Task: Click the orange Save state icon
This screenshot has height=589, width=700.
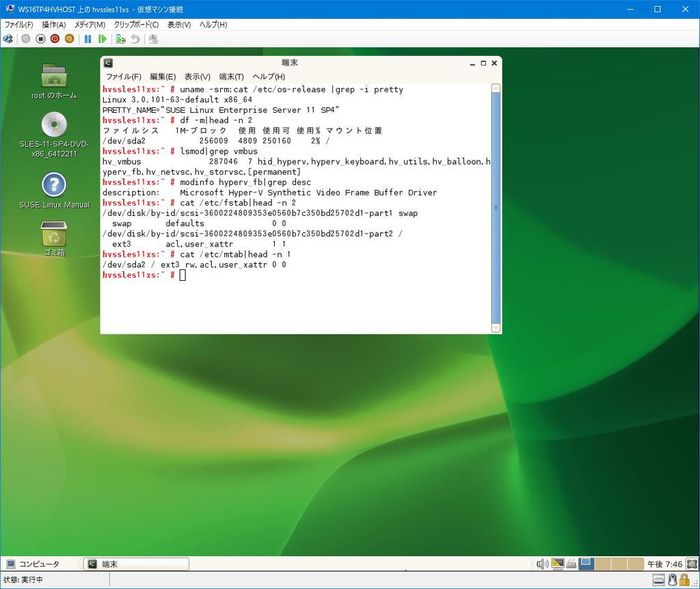Action: tap(69, 39)
